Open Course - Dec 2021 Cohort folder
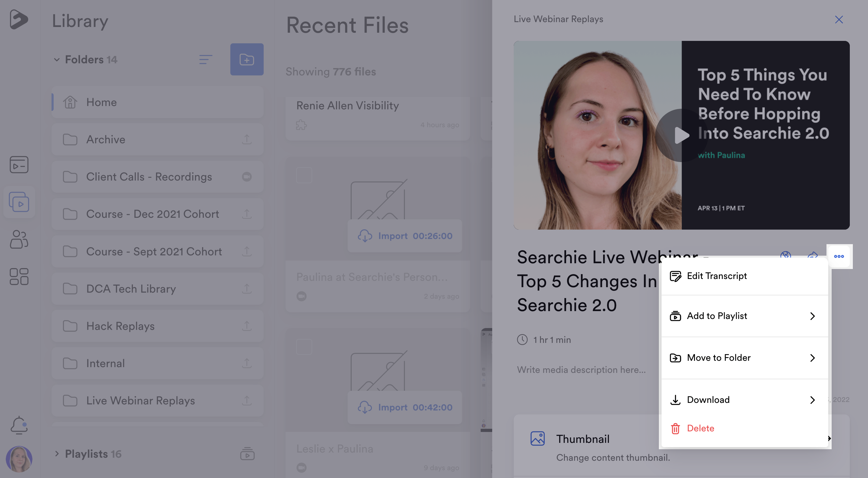 157,214
